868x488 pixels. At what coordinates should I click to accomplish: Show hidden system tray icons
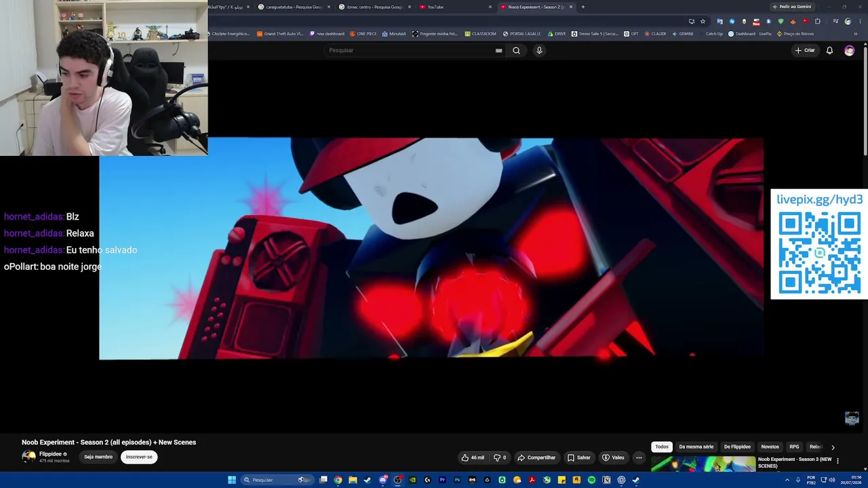787,480
